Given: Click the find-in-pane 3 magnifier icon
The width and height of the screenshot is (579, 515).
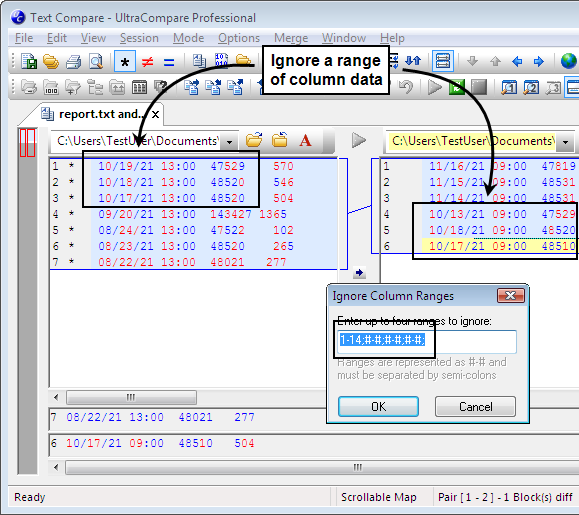Looking at the screenshot, I should coord(553,87).
